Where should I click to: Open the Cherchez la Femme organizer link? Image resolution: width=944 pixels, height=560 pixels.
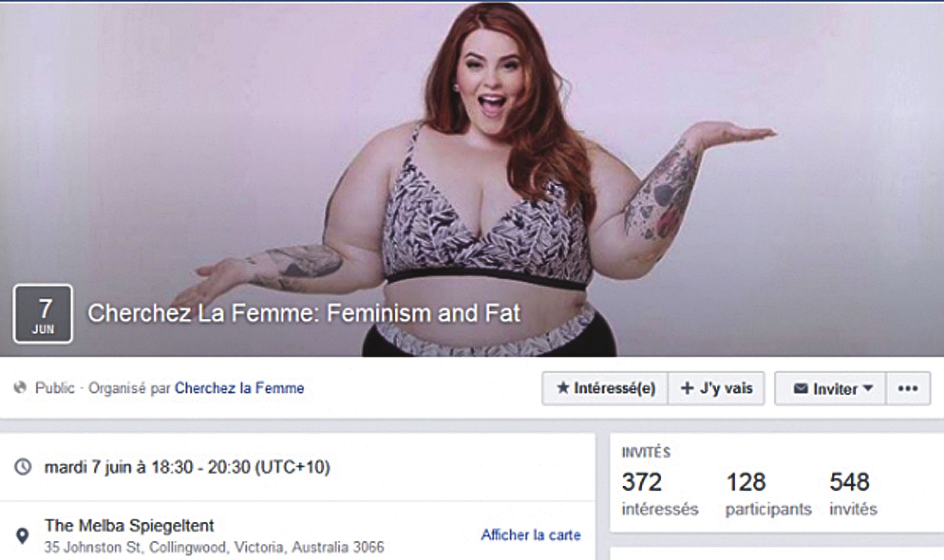(x=239, y=388)
